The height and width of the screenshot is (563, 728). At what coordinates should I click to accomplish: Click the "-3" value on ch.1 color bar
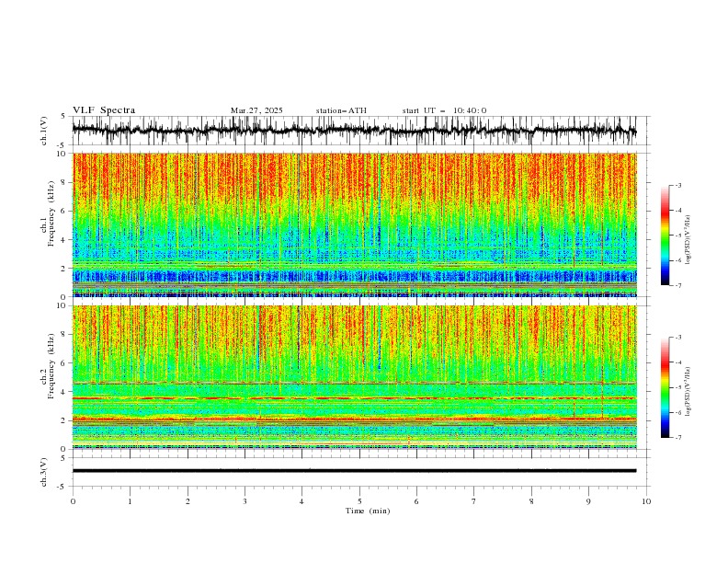point(678,185)
